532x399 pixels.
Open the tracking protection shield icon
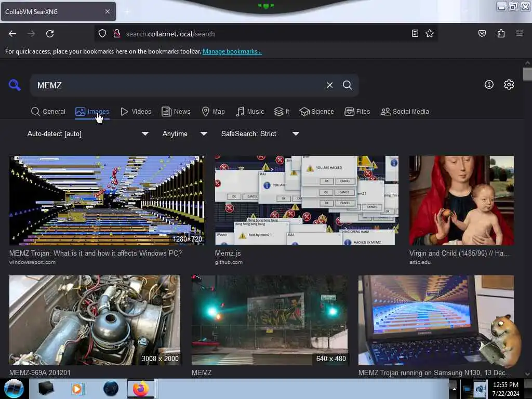[x=102, y=34]
